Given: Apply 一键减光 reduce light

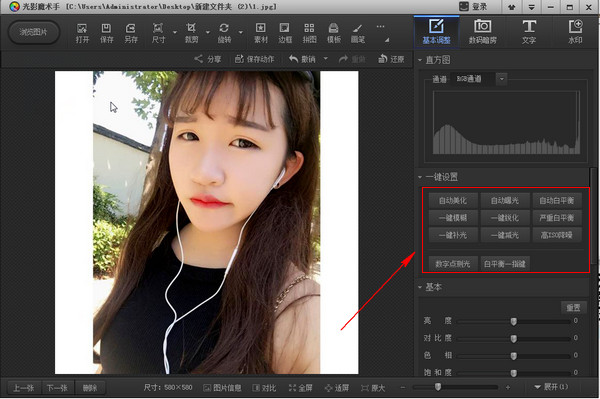Looking at the screenshot, I should (505, 235).
